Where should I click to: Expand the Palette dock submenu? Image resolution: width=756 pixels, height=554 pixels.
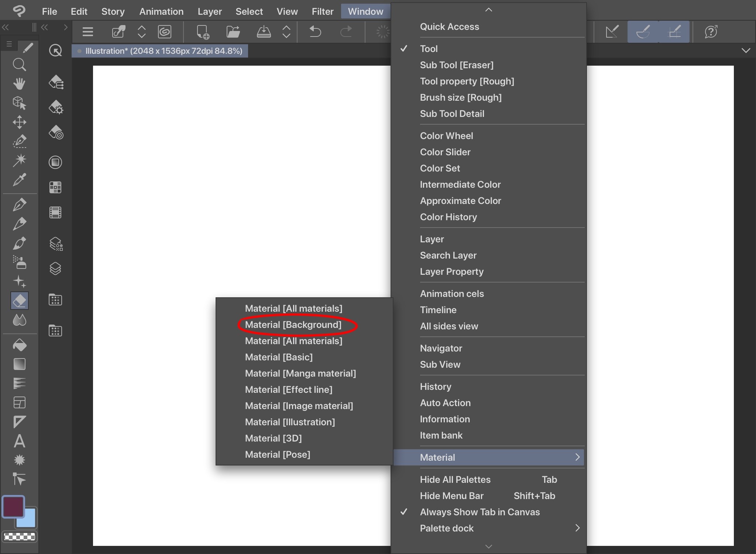tap(489, 528)
